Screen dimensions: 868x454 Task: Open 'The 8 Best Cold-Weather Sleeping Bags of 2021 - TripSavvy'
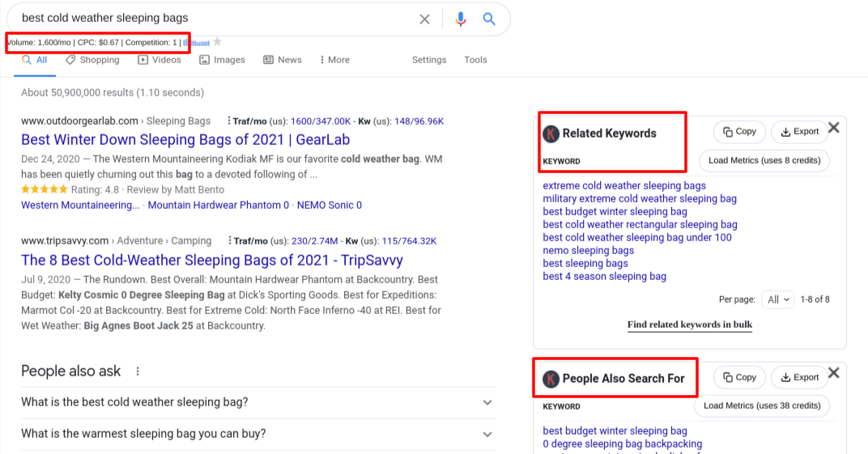click(x=212, y=261)
